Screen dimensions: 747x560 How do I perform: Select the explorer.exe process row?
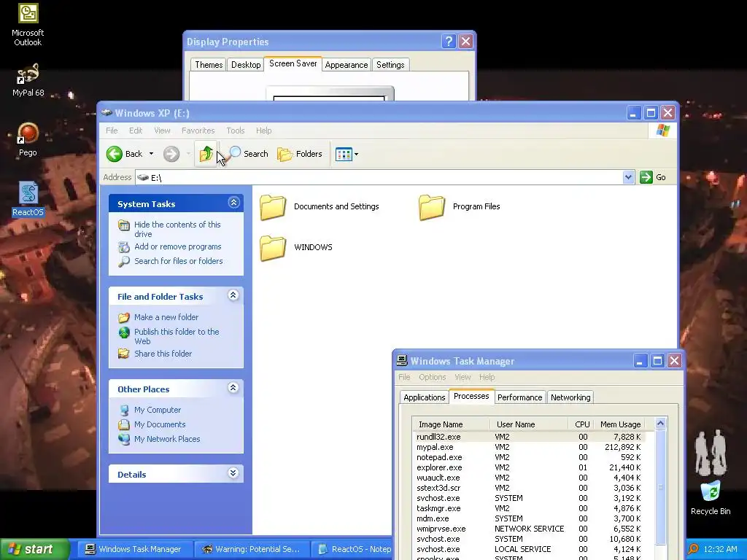(x=529, y=467)
